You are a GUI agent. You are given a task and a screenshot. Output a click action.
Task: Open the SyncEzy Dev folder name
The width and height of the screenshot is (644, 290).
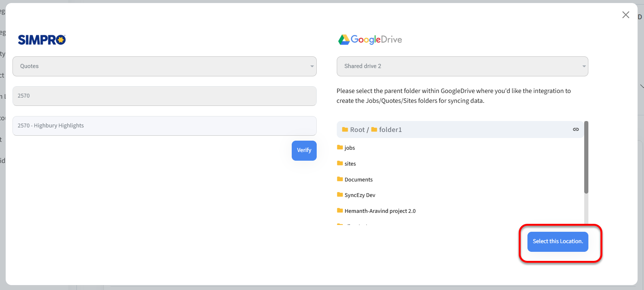pyautogui.click(x=360, y=195)
